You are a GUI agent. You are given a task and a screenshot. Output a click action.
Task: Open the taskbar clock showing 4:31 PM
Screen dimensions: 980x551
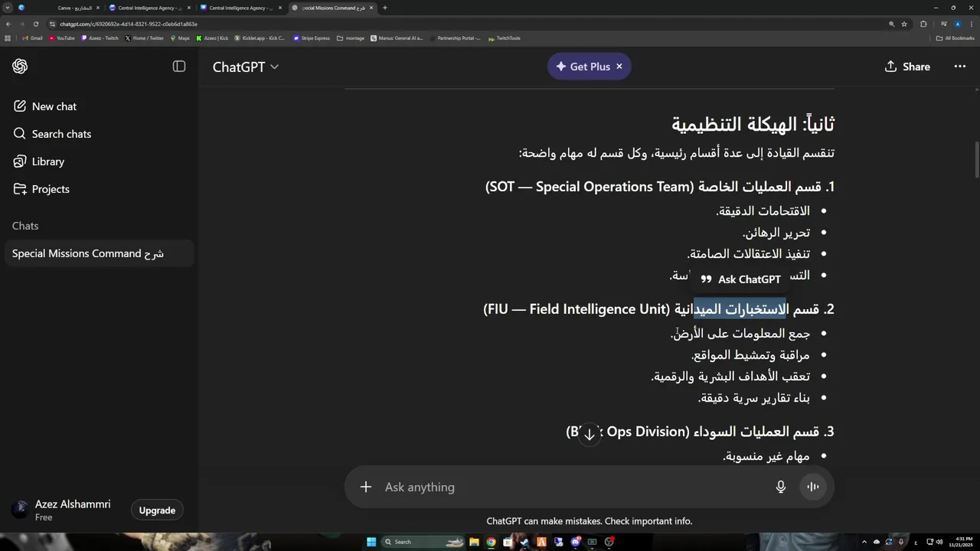coord(960,542)
